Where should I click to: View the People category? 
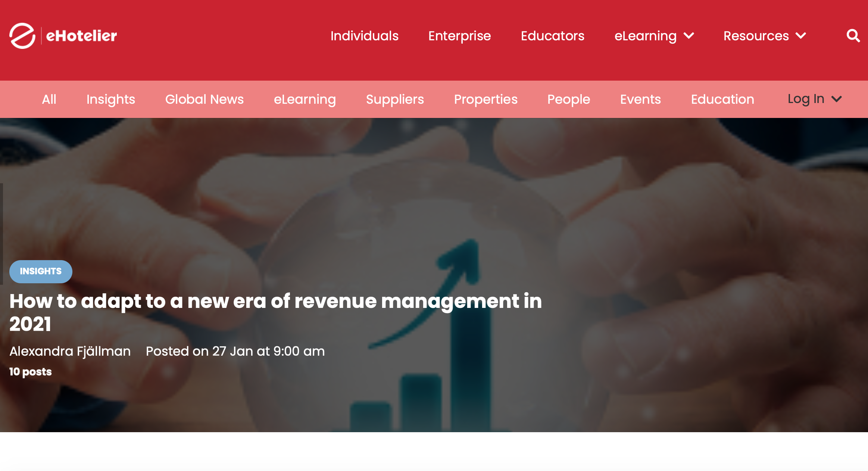coord(569,99)
